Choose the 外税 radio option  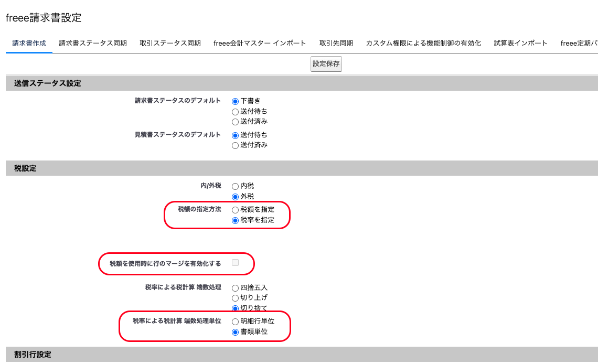coord(236,197)
